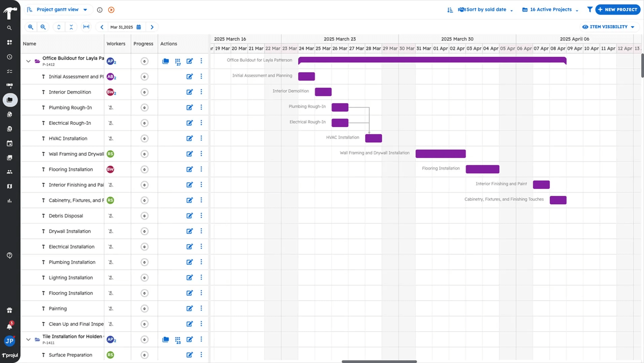The image size is (644, 363).
Task: Select the Flooring Installation task bar
Action: click(x=482, y=169)
